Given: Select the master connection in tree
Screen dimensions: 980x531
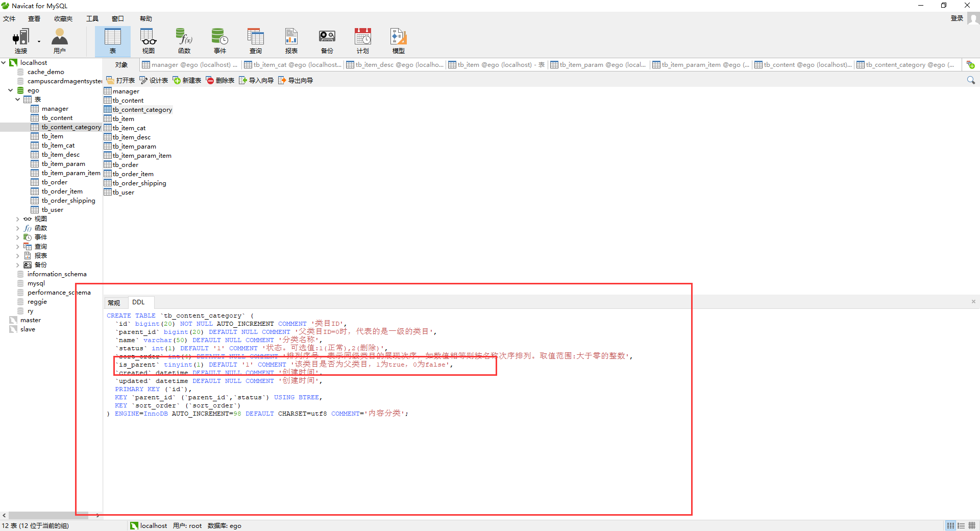Looking at the screenshot, I should (30, 320).
